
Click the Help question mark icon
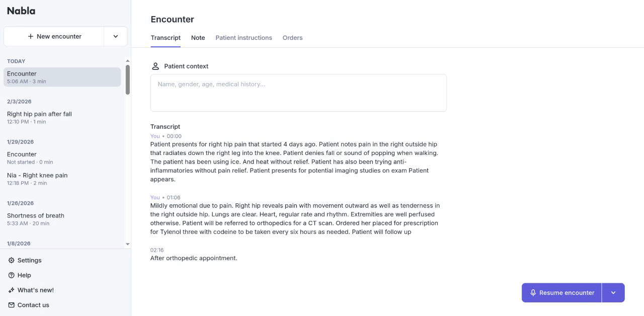(x=12, y=275)
